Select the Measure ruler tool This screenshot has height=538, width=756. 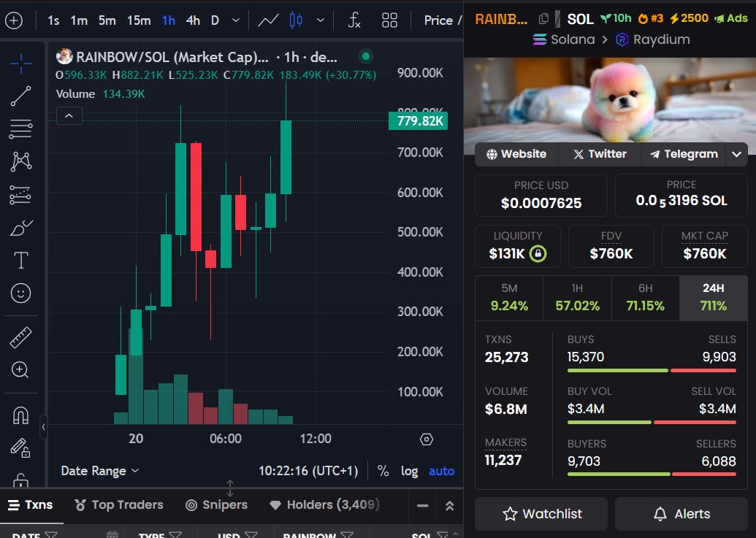(x=20, y=337)
